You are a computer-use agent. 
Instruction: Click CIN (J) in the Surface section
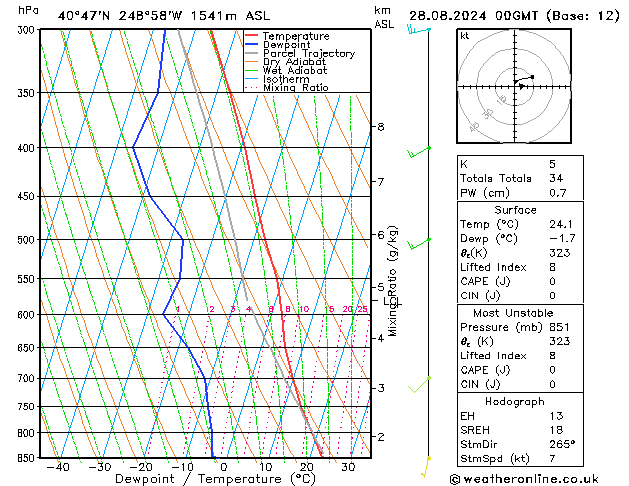[480, 296]
